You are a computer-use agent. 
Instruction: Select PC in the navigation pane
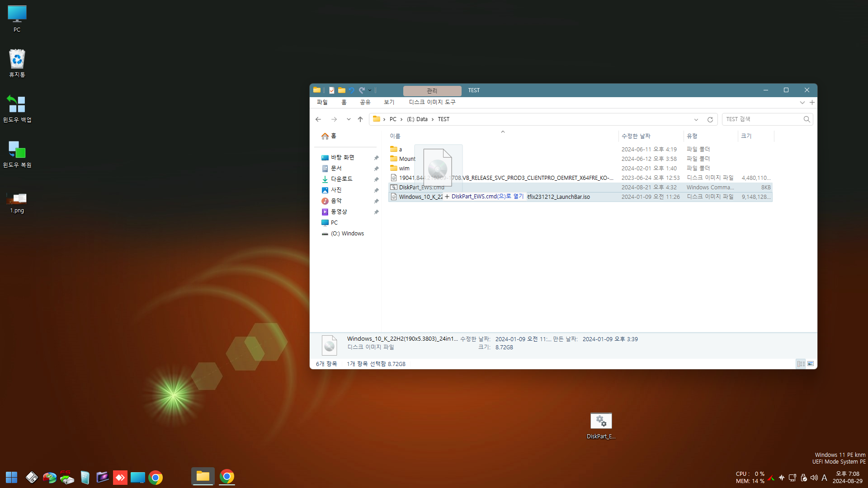[x=330, y=223]
